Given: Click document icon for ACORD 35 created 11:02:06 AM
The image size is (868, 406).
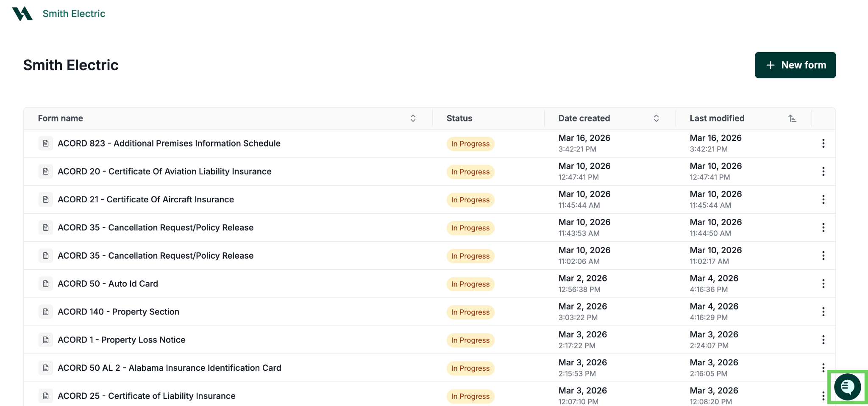Looking at the screenshot, I should (46, 256).
